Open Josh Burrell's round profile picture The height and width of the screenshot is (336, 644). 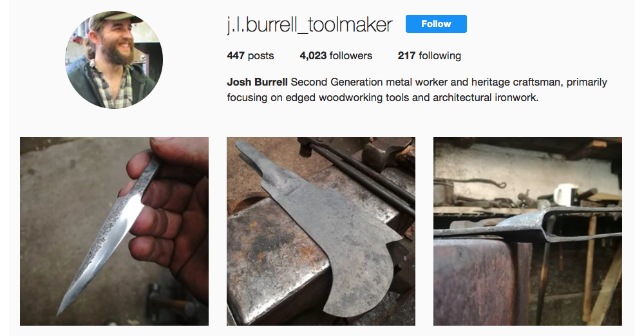[114, 60]
